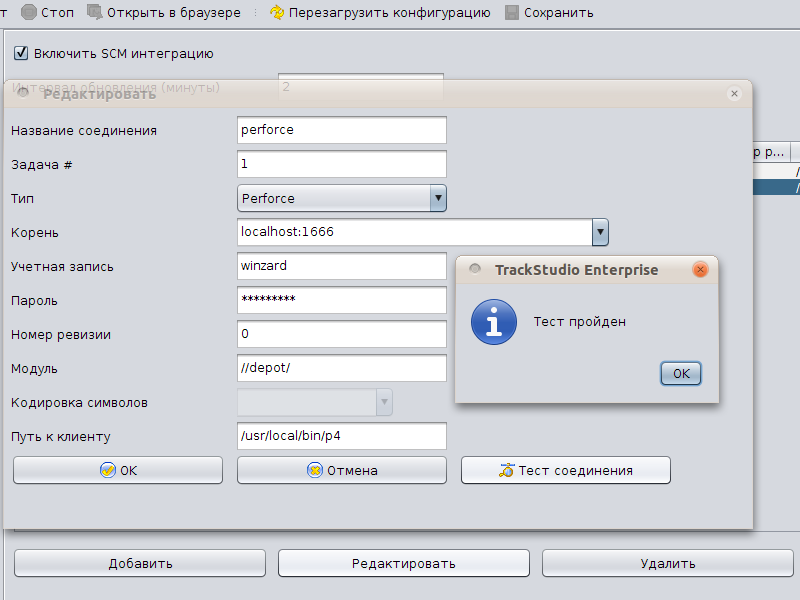Close the TrackStudio Enterprise dialog
Image resolution: width=800 pixels, height=600 pixels.
(x=700, y=269)
